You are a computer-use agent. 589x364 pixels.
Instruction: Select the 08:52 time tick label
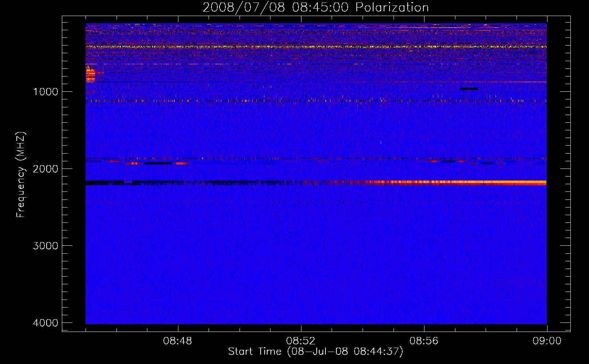click(x=301, y=341)
